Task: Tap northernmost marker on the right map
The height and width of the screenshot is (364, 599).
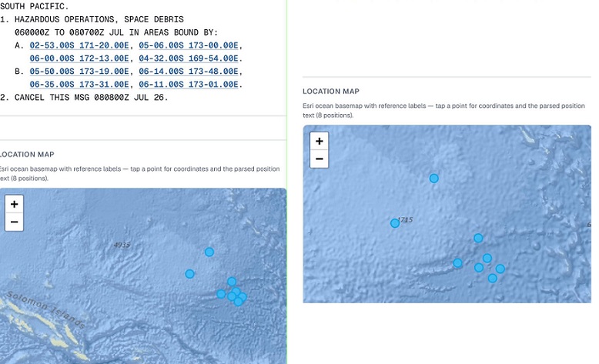Action: pos(433,179)
